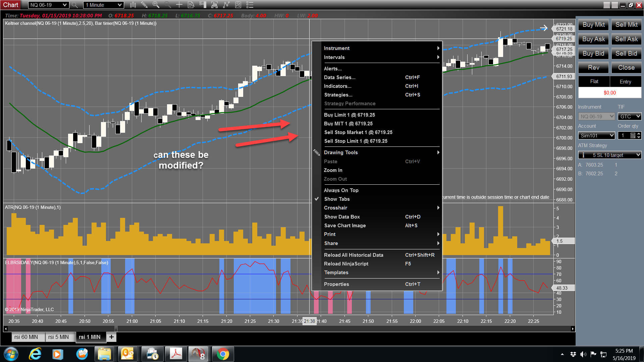Open the Drawing Tools pencil icon on toolbar
Viewport: 644px width, 362px height.
(144, 5)
